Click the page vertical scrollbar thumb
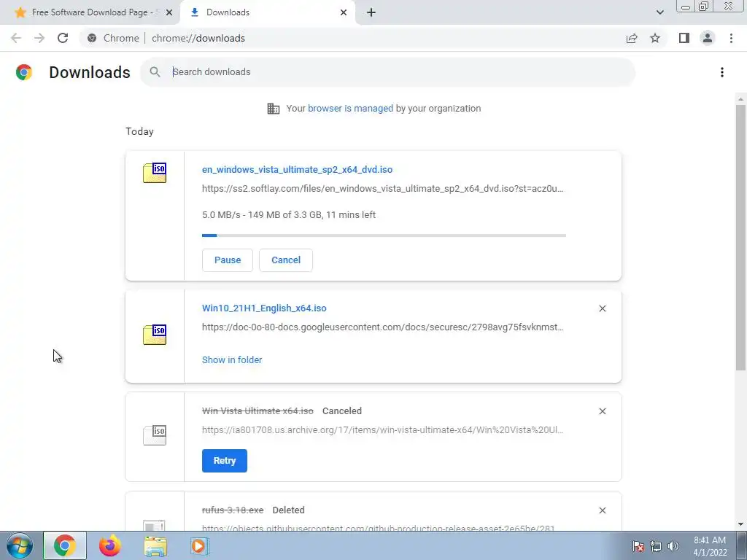 [740, 237]
